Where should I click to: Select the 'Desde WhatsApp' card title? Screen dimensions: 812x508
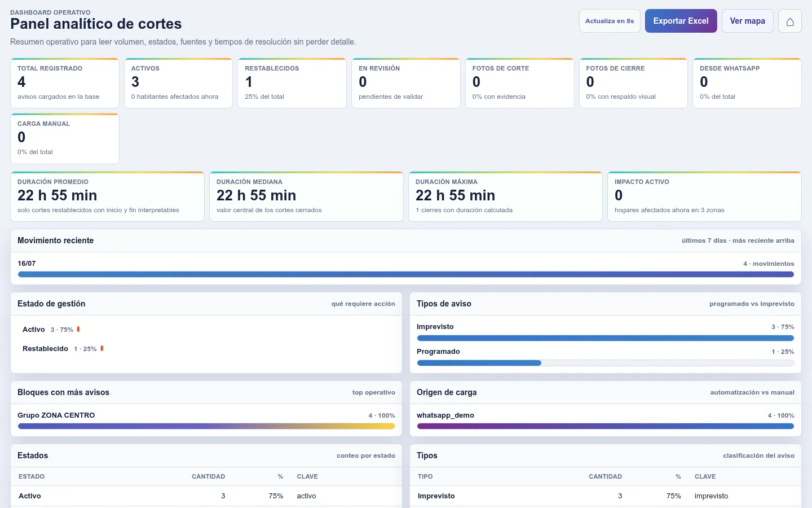click(730, 68)
